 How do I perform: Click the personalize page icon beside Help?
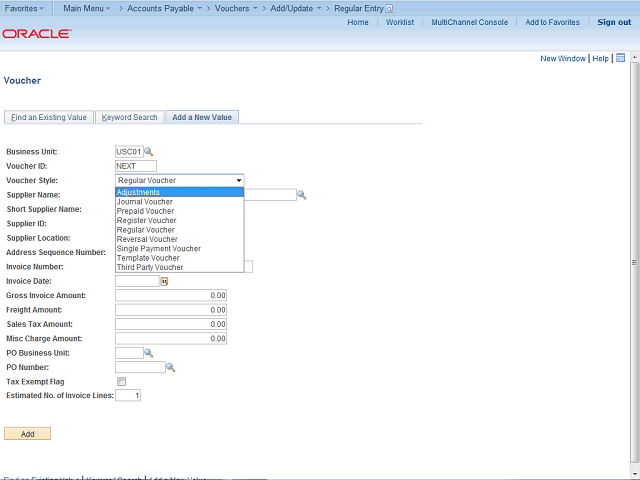620,58
